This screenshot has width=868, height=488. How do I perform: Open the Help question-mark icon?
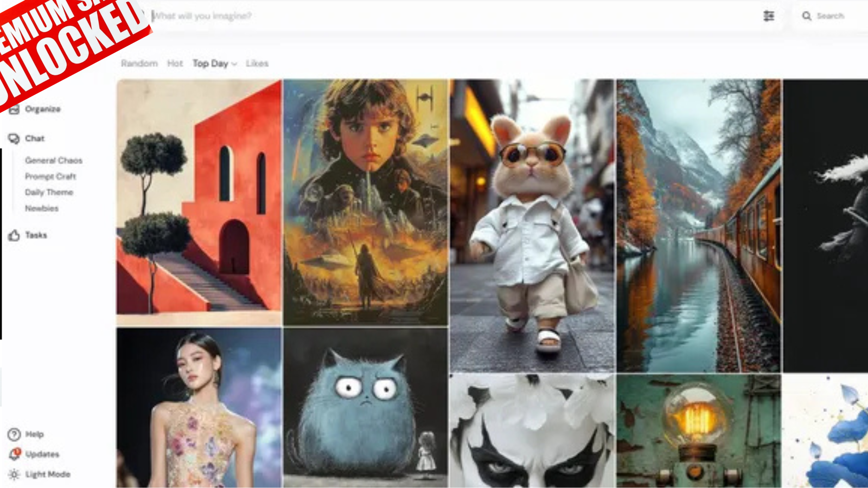coord(12,433)
